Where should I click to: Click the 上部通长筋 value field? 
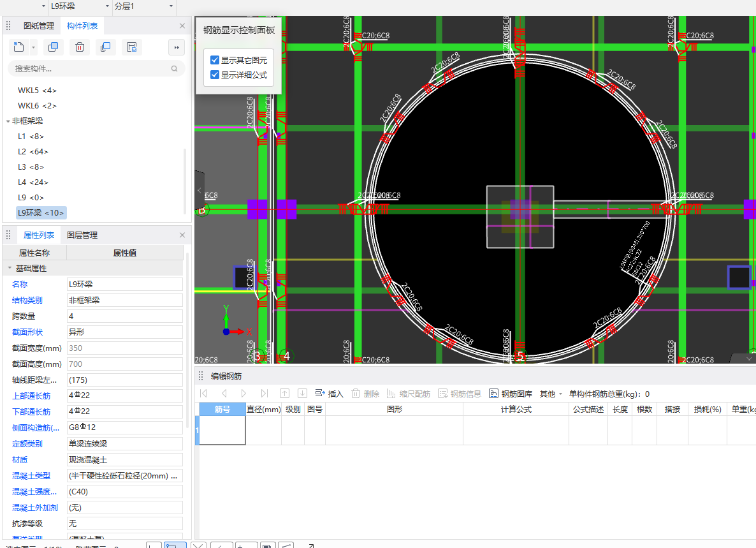coord(125,396)
